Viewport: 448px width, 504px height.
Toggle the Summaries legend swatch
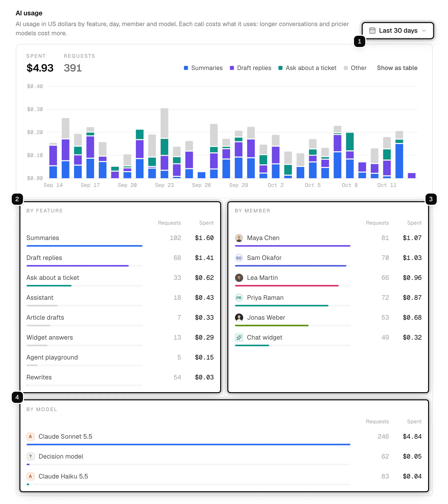click(186, 68)
